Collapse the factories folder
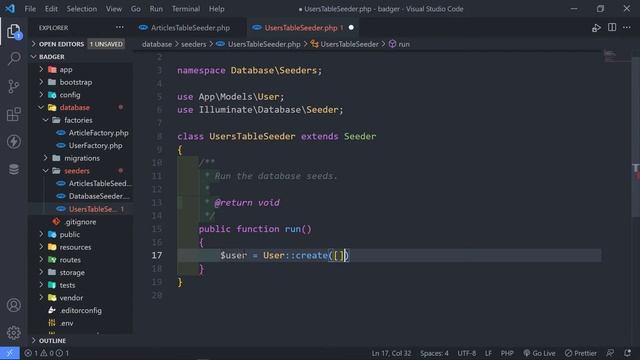This screenshot has width=640, height=360. pos(78,120)
